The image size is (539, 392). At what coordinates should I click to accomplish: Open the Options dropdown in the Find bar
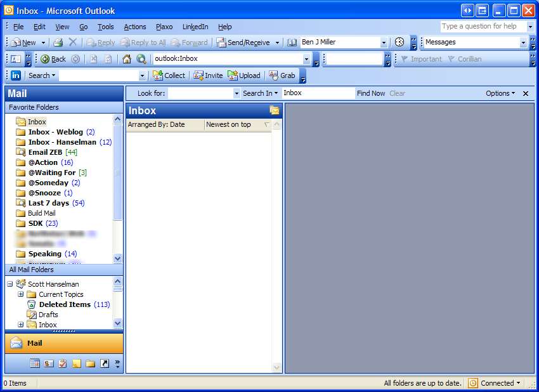tap(500, 93)
